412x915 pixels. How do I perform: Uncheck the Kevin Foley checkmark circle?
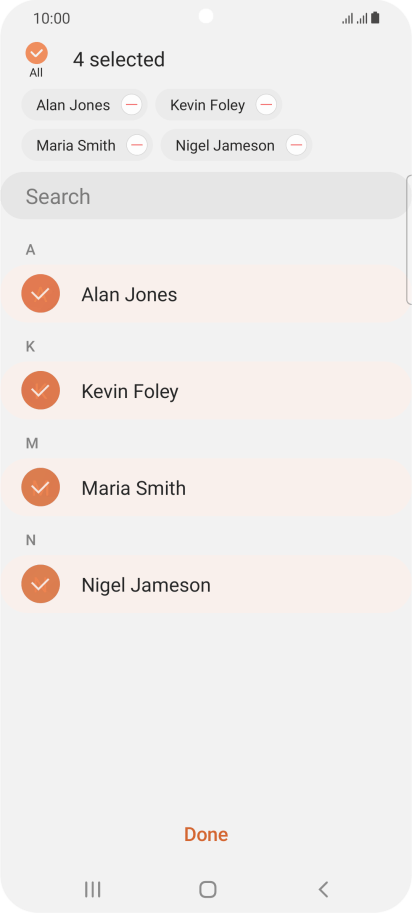click(40, 390)
